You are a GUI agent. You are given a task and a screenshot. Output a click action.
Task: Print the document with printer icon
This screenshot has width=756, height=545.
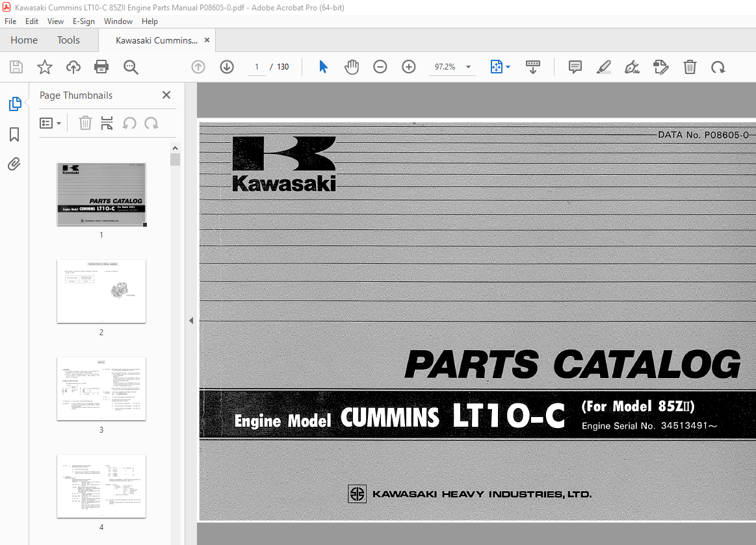pos(101,67)
